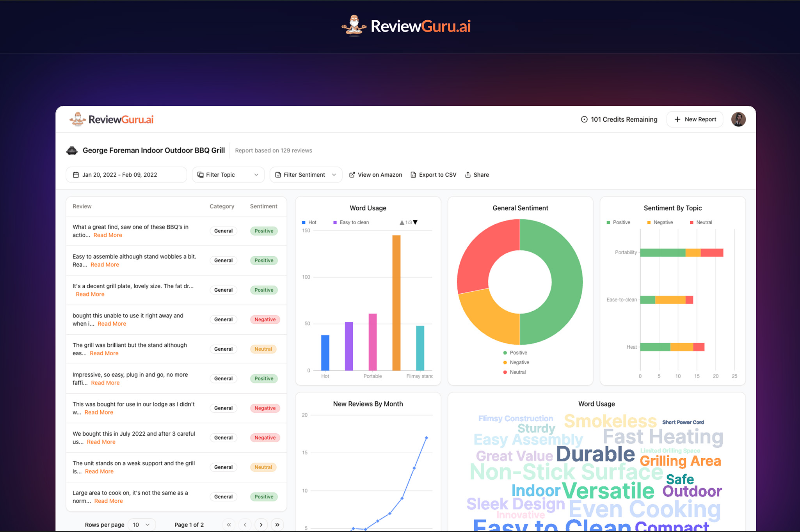Click the Share button
Screen dimensions: 800x532
click(477, 175)
